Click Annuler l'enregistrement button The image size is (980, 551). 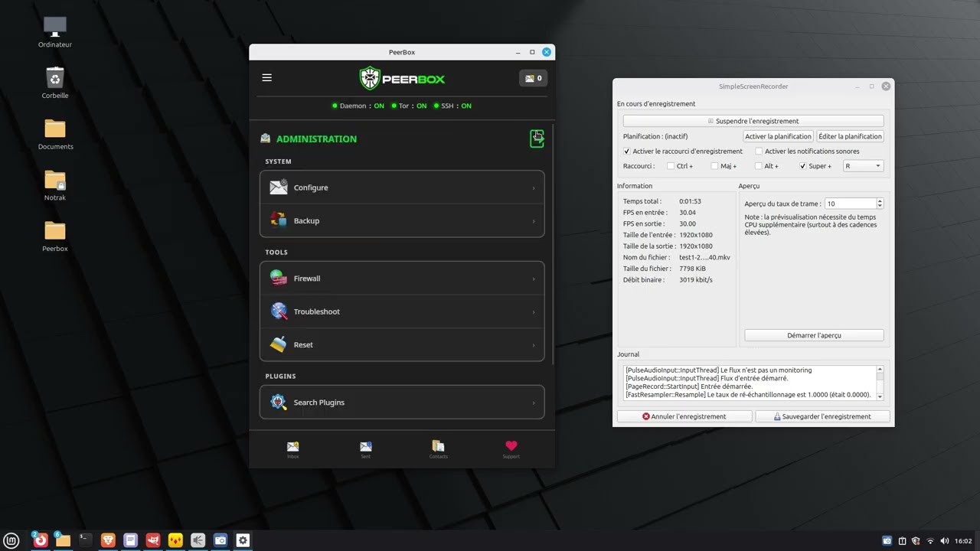click(684, 416)
